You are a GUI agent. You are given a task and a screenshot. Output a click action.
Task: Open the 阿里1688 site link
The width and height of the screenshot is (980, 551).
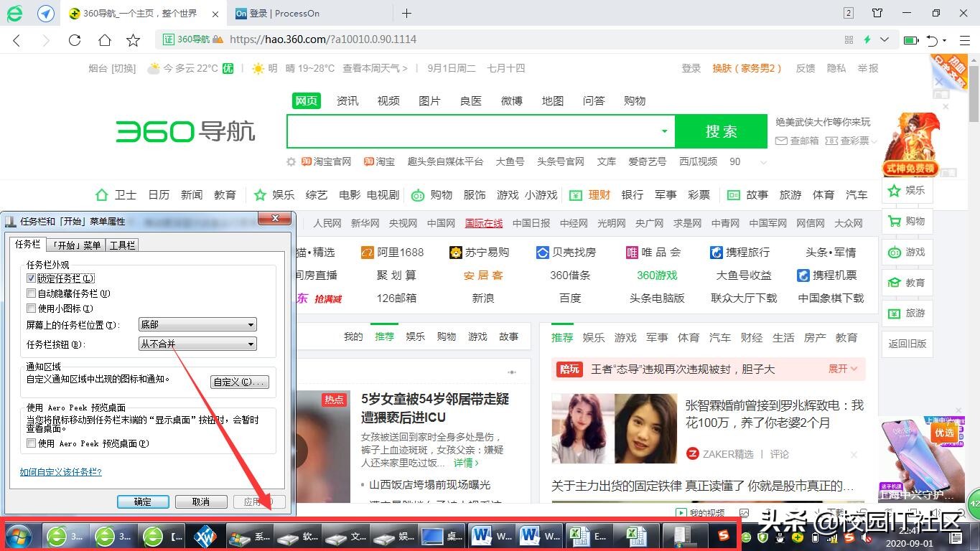(x=392, y=253)
